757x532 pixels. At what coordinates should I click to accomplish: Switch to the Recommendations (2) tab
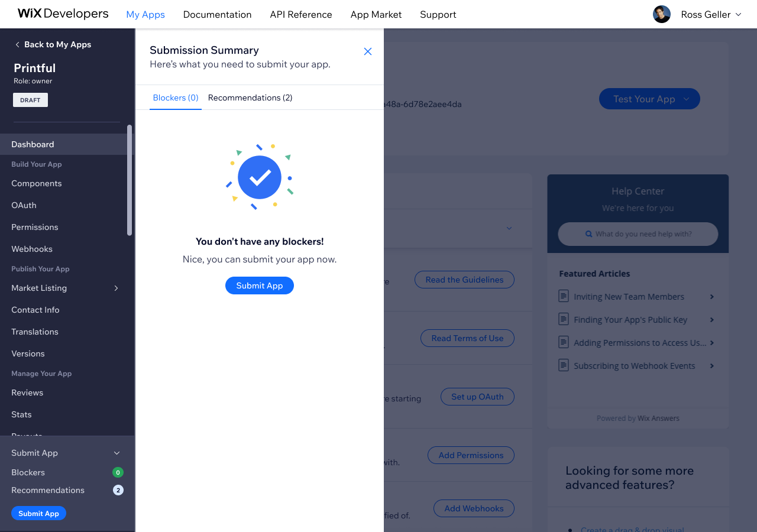250,98
